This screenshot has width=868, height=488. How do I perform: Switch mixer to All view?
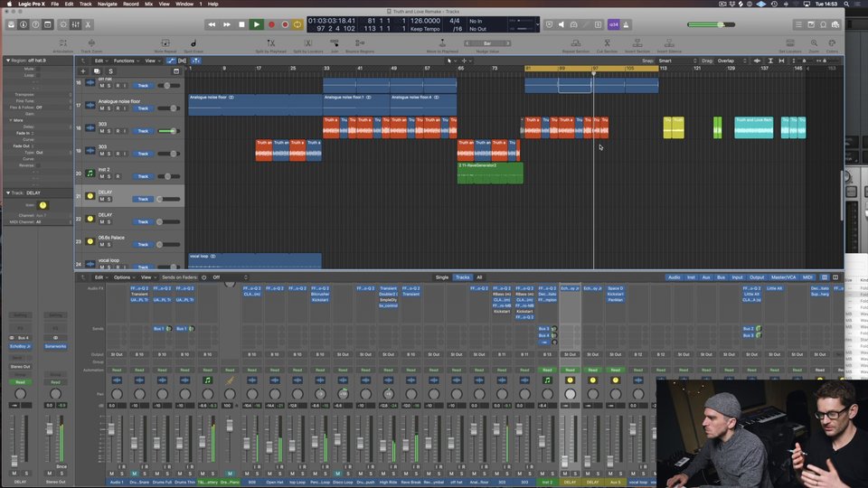tap(479, 277)
